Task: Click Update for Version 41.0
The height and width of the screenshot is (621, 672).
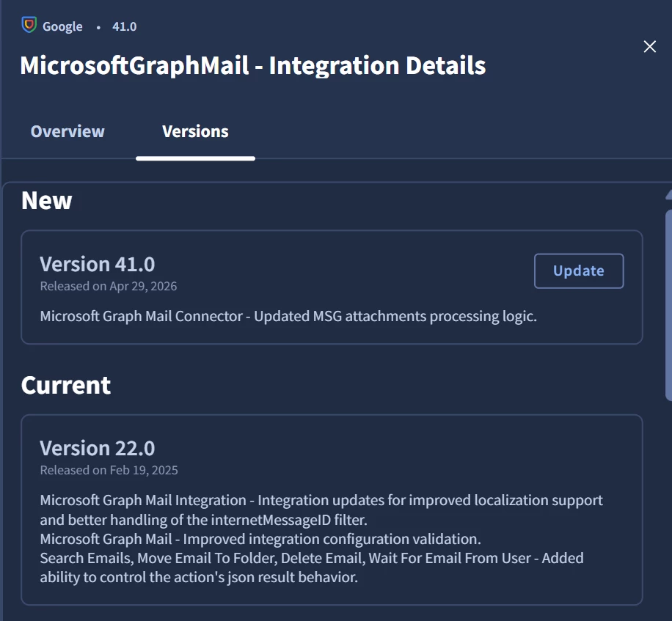Action: coord(579,271)
